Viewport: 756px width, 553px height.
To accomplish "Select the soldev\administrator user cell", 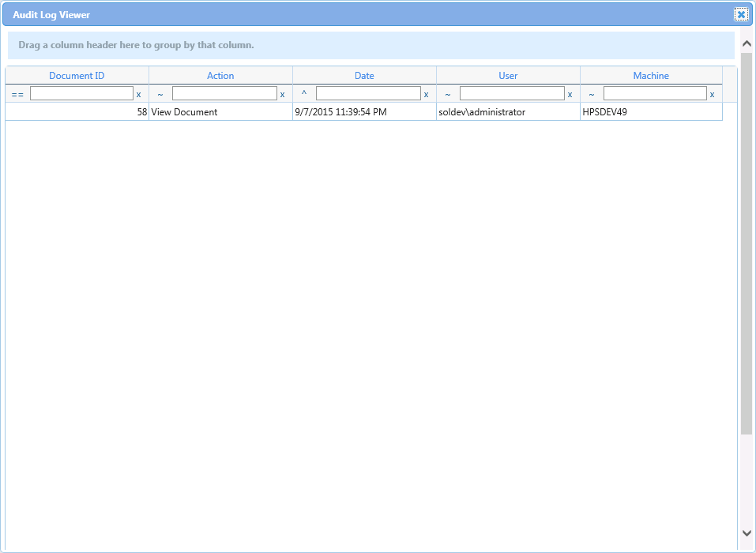I will [508, 112].
